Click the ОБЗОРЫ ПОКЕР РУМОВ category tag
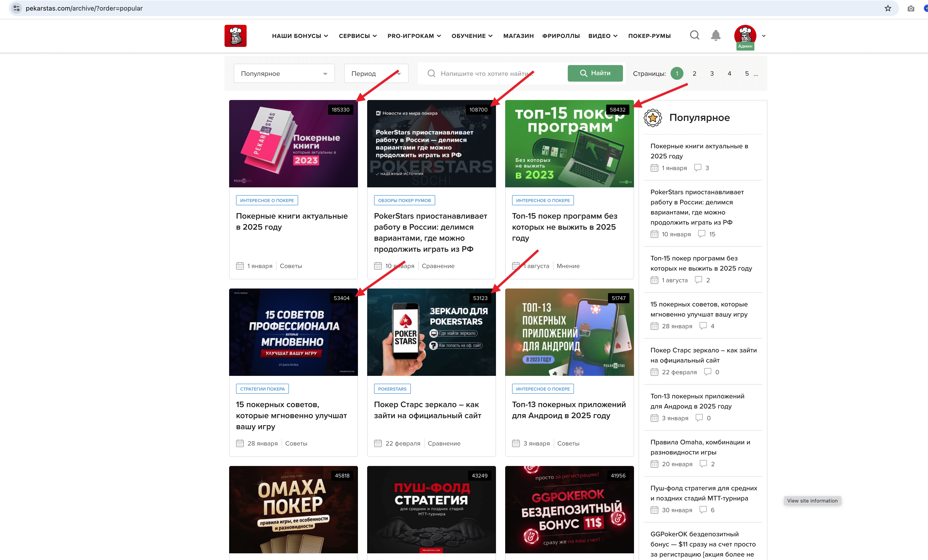Screen dimensions: 928x560 (x=404, y=201)
